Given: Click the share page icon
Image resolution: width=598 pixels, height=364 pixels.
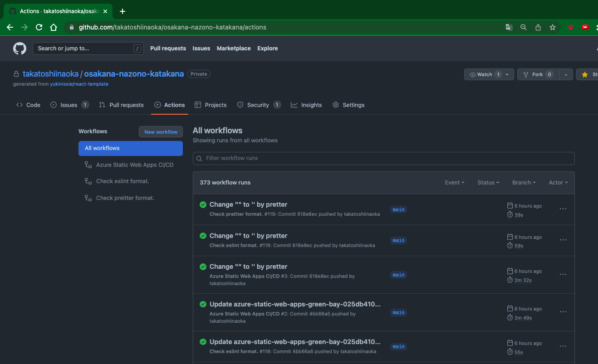Looking at the screenshot, I should click(x=538, y=27).
